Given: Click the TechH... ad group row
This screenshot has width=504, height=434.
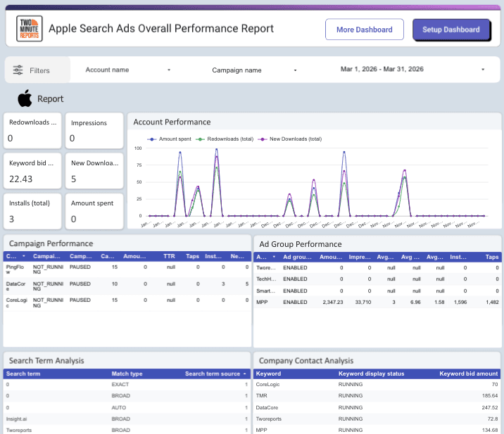Looking at the screenshot, I should tap(377, 279).
